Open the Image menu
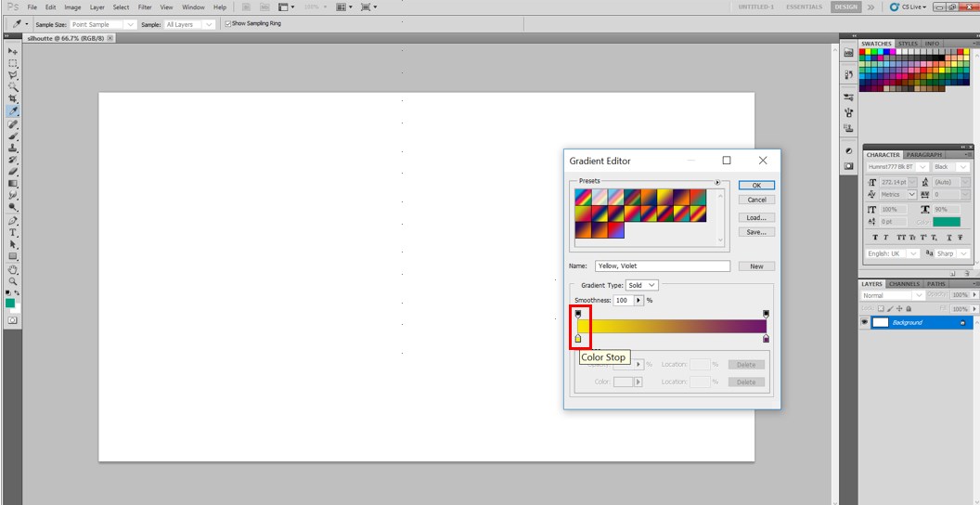The image size is (980, 505). coord(72,7)
